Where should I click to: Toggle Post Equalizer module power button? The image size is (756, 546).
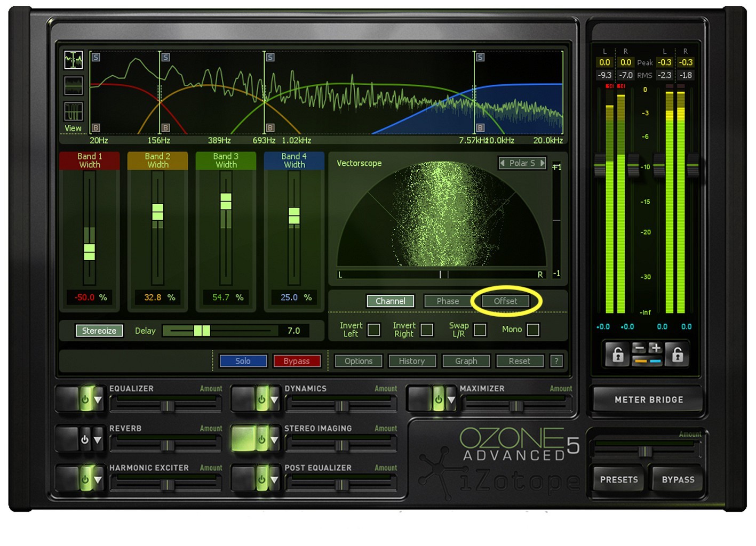coord(261,479)
